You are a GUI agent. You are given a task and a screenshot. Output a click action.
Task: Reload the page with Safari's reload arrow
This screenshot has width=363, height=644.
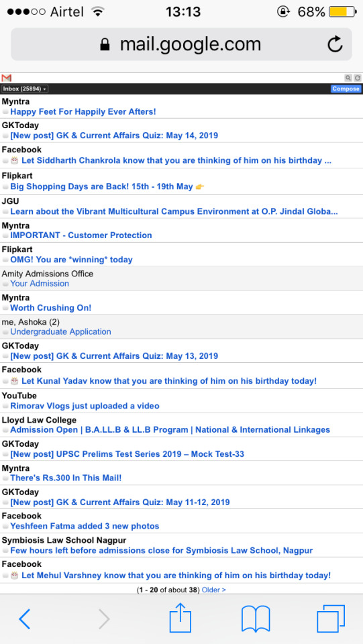[335, 44]
